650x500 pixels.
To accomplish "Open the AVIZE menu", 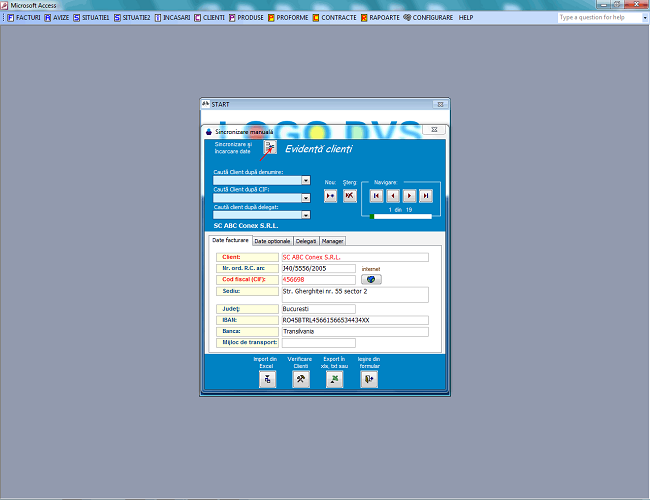I will click(x=57, y=17).
